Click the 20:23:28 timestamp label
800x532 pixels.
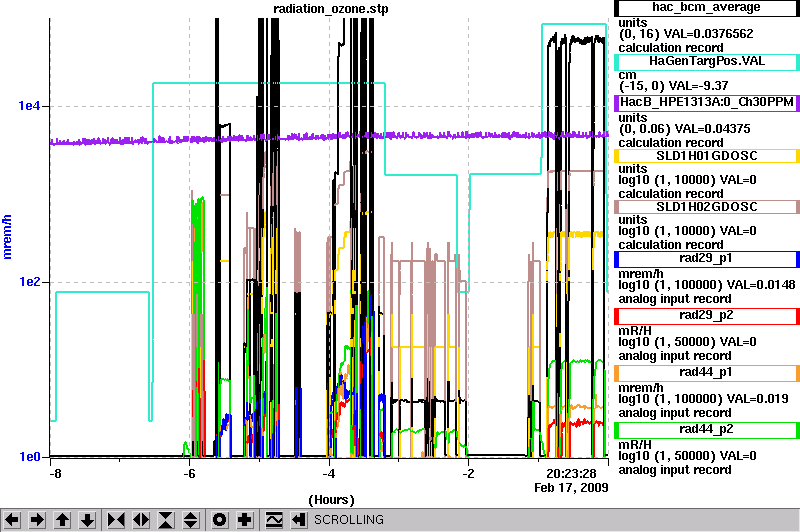(x=571, y=474)
